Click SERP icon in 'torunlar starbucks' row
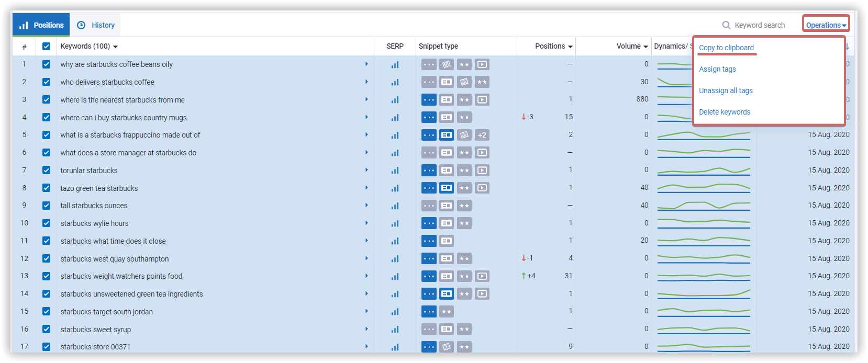The width and height of the screenshot is (868, 363). (395, 171)
